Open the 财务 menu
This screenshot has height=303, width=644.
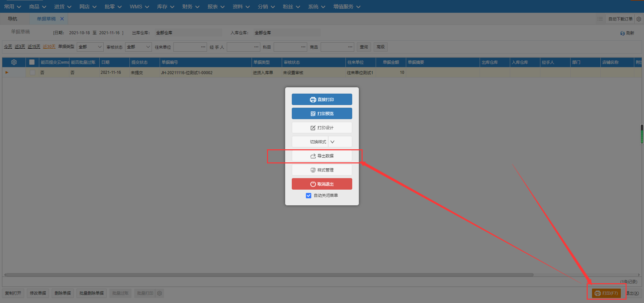[x=191, y=6]
